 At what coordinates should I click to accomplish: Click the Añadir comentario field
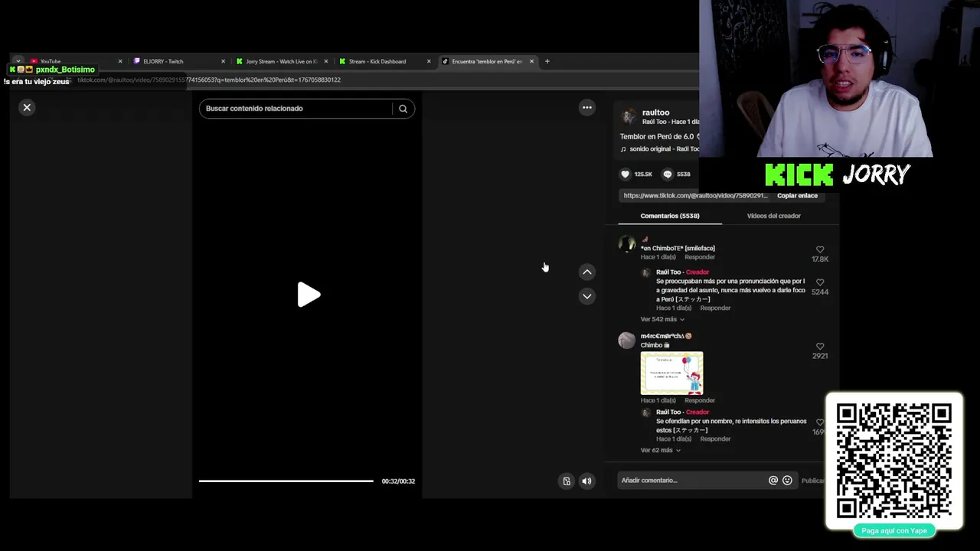pyautogui.click(x=692, y=481)
